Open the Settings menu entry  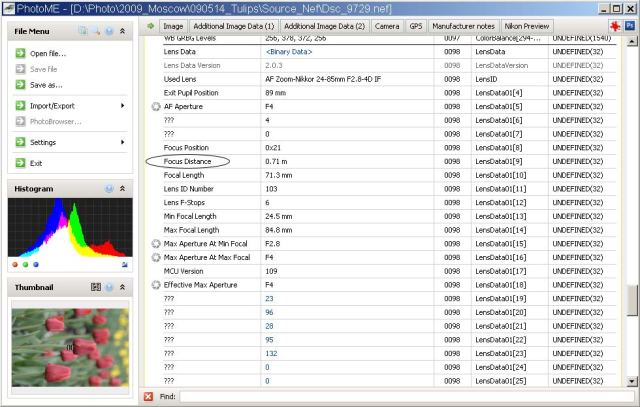click(43, 142)
